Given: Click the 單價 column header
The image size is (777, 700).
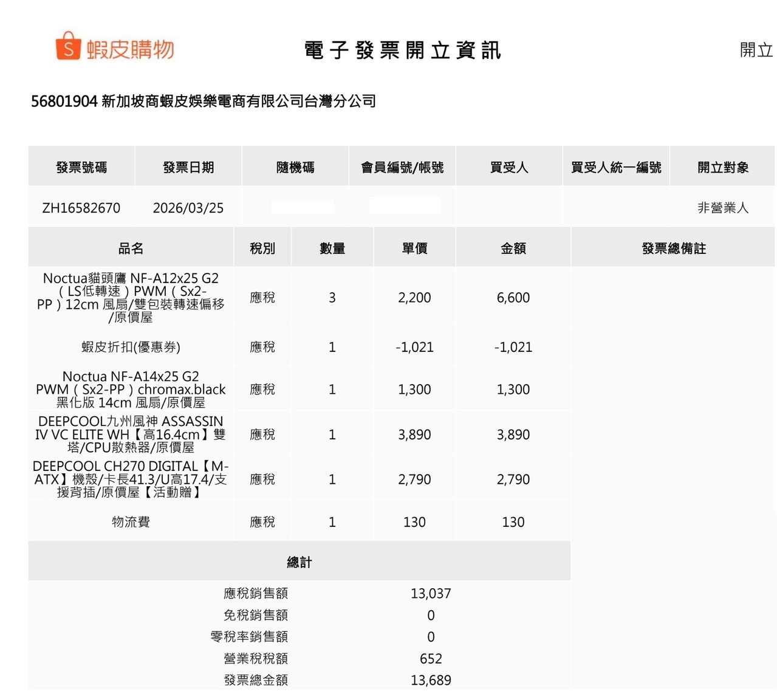Looking at the screenshot, I should 414,248.
